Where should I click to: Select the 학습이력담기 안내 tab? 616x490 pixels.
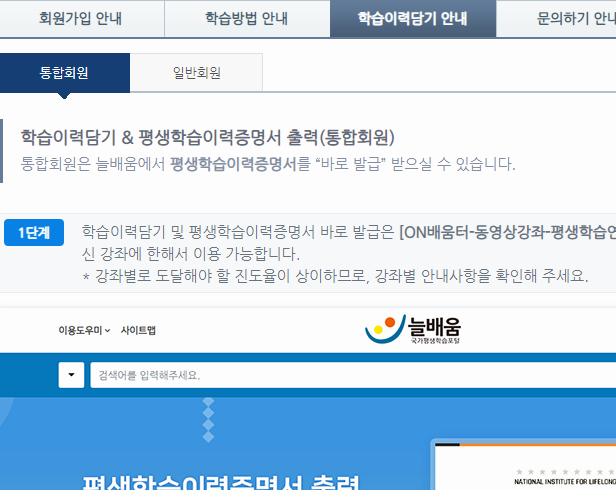(x=413, y=18)
